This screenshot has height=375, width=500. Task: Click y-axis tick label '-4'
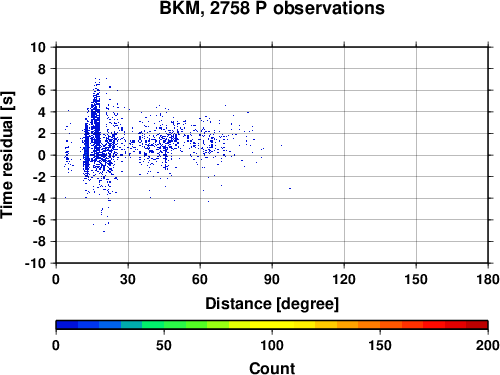(x=39, y=198)
